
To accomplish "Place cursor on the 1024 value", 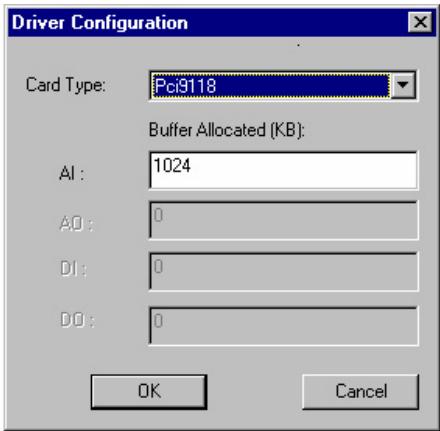I will point(172,165).
